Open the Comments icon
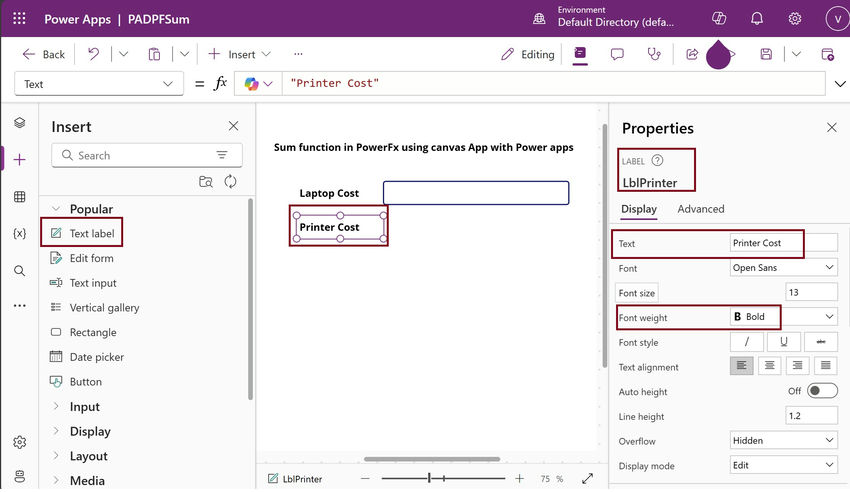Viewport: 850px width, 492px height. click(617, 54)
